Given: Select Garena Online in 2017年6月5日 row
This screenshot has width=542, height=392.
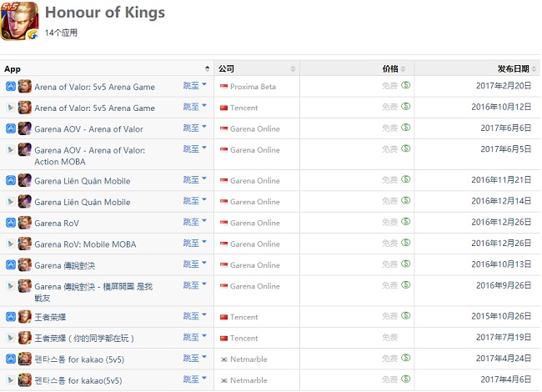Looking at the screenshot, I should click(x=255, y=150).
